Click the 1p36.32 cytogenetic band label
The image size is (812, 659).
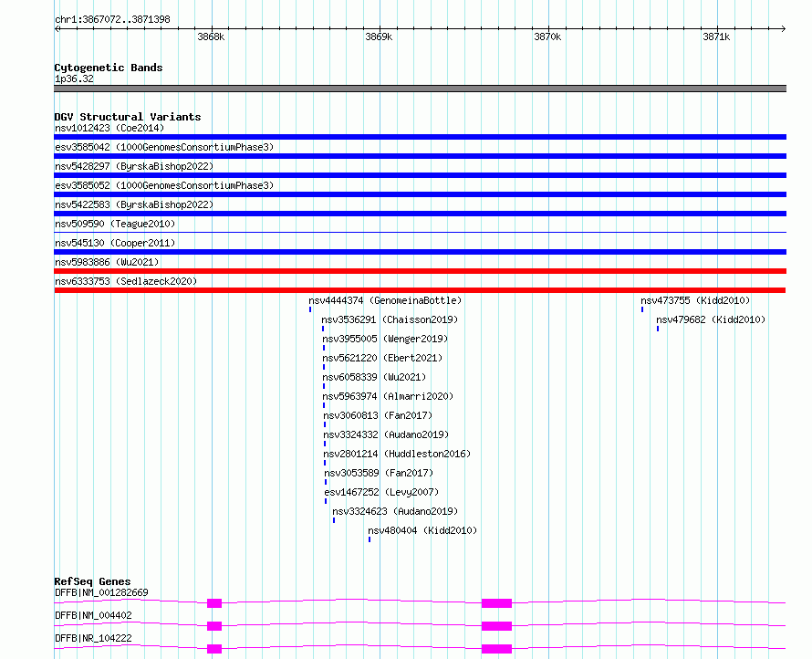(74, 79)
